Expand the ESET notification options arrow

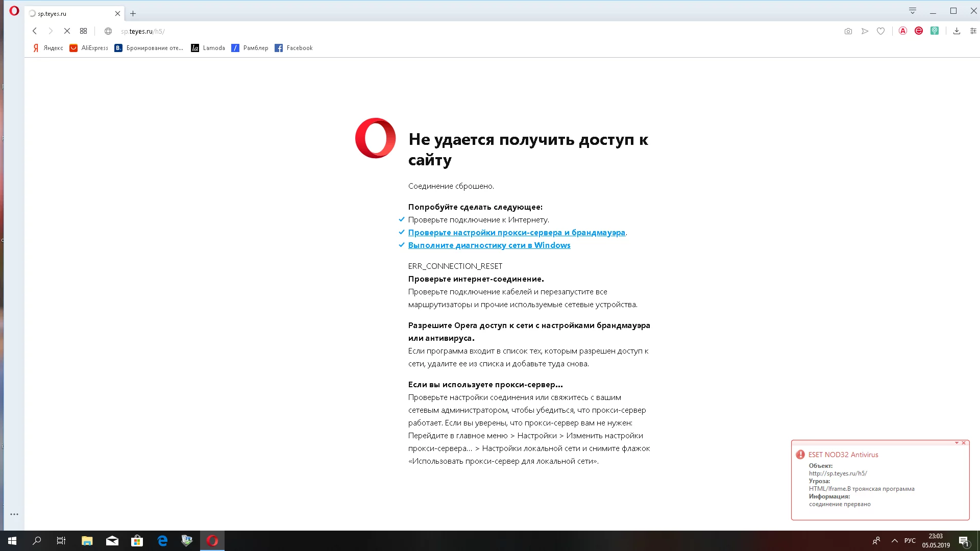[957, 443]
